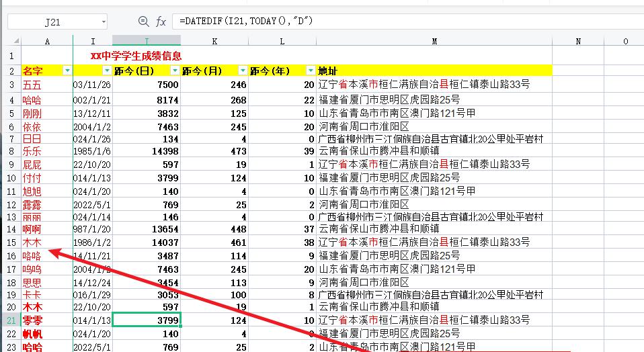Select column A header
The width and height of the screenshot is (644, 352).
click(x=47, y=41)
